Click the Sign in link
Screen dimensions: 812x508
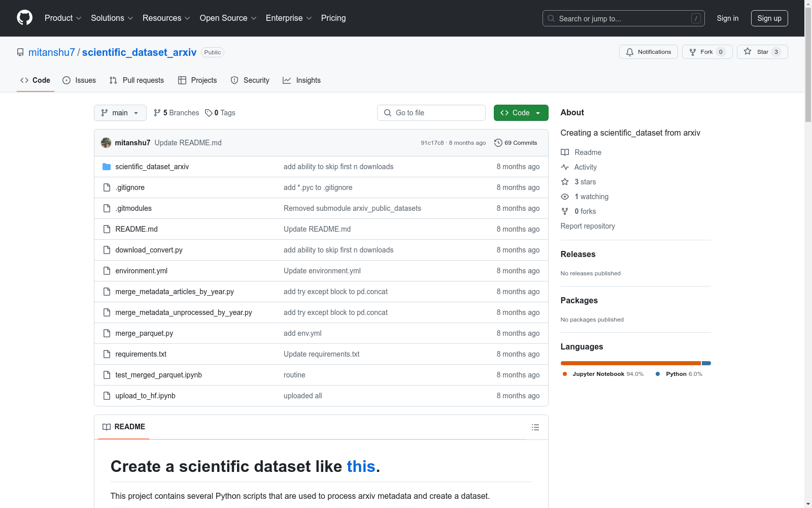click(728, 18)
